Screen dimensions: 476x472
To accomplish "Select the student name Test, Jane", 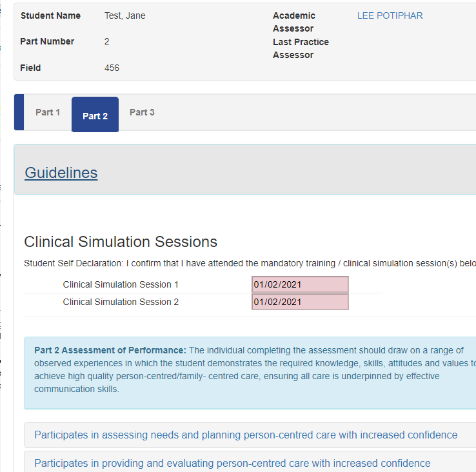I will [x=124, y=15].
